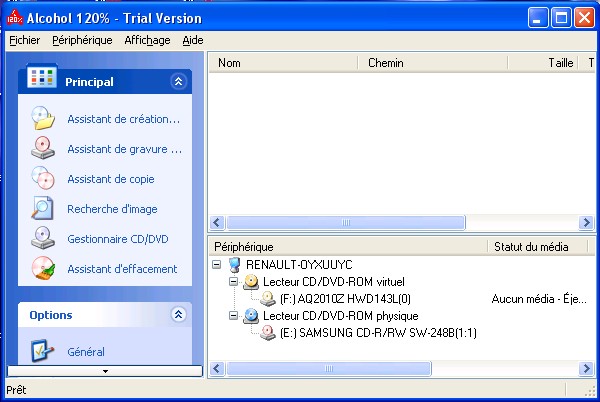Screen dimensions: 600x402
Task: Open Recherche d'image link
Action: pyautogui.click(x=112, y=209)
